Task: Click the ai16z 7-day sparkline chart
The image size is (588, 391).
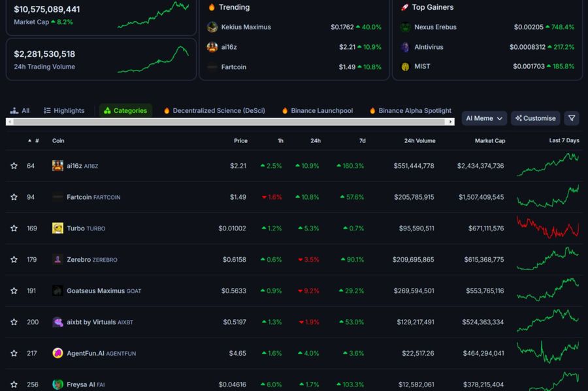Action: pyautogui.click(x=547, y=164)
